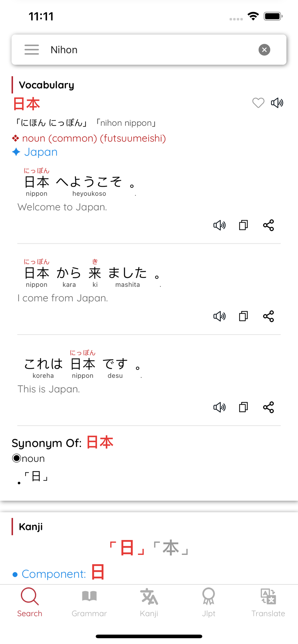Viewport: 298px width, 644px height.
Task: Go to the Jlpt tab
Action: coord(209,602)
